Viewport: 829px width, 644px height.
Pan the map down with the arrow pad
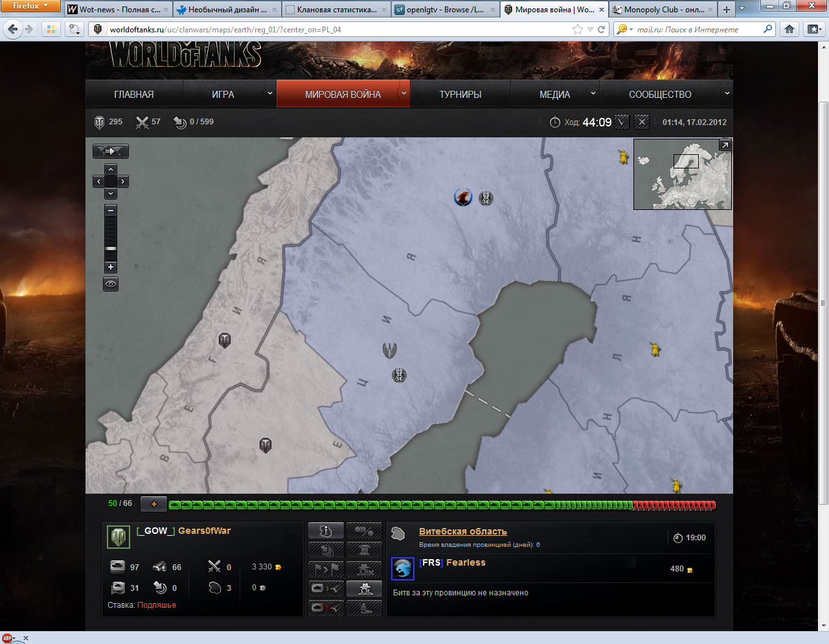111,194
